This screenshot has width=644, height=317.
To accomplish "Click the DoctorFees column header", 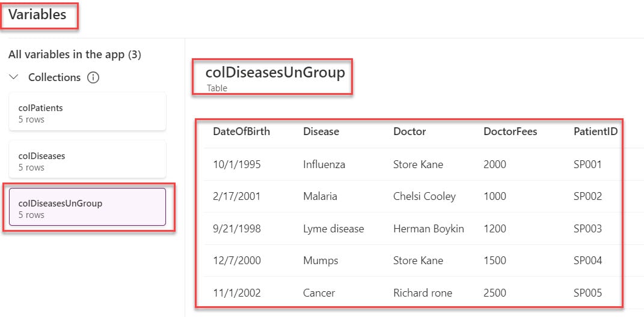I will pyautogui.click(x=510, y=131).
